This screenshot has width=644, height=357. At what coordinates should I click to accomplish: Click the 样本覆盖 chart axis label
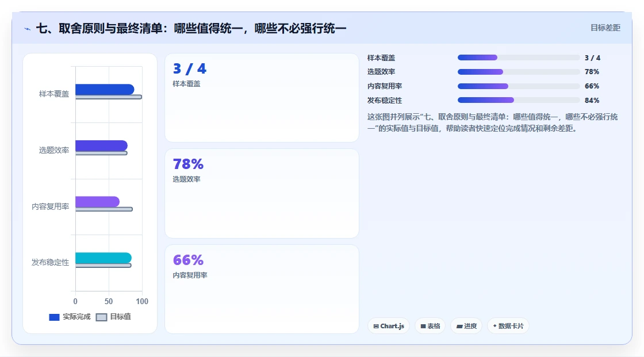pyautogui.click(x=54, y=94)
